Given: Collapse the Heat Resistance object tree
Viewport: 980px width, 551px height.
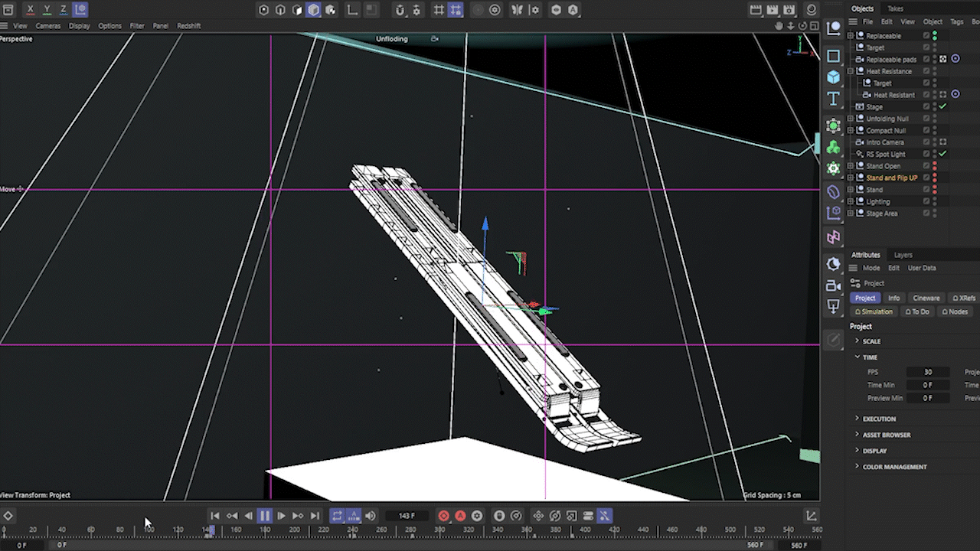Looking at the screenshot, I should (x=851, y=71).
